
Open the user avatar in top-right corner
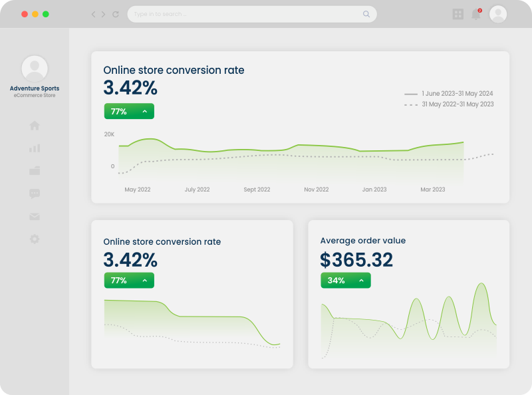click(498, 14)
